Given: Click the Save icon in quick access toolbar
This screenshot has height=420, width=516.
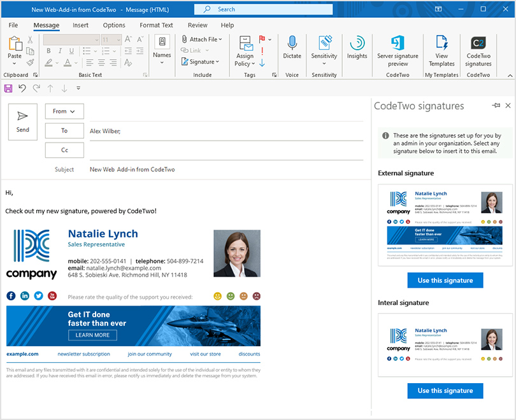Looking at the screenshot, I should click(8, 88).
